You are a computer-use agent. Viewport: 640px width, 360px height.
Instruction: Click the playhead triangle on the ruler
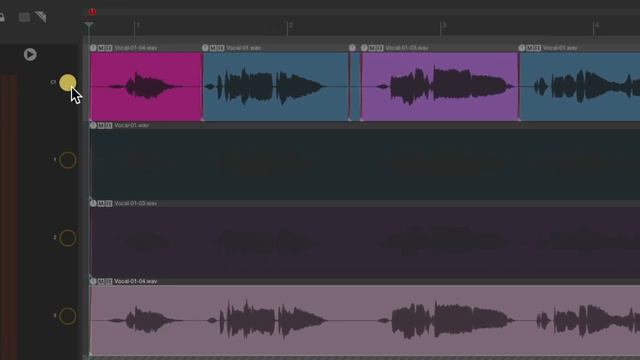tap(89, 25)
